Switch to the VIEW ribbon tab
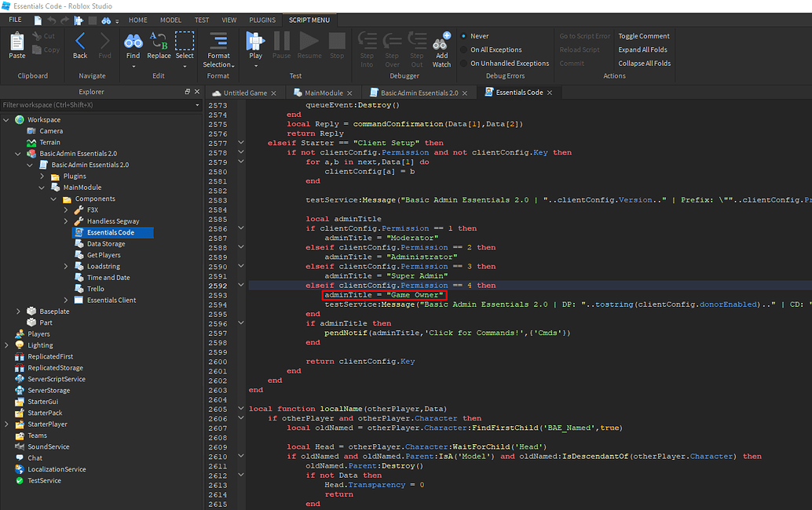 click(x=229, y=20)
